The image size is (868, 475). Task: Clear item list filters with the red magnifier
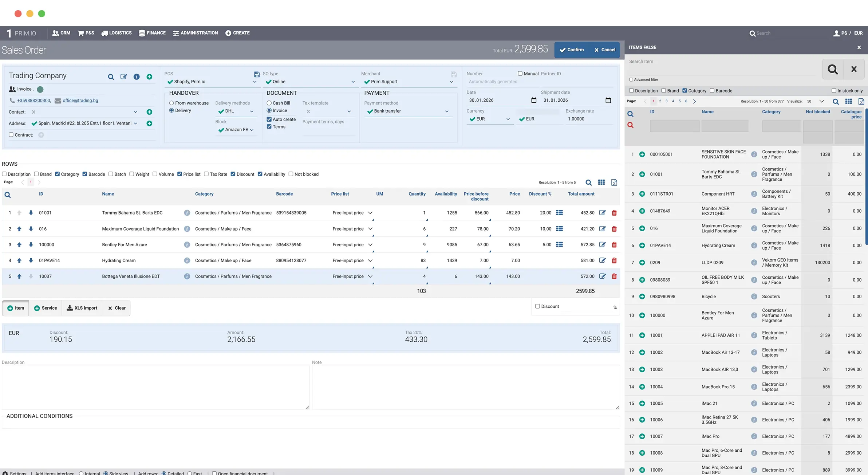coord(630,125)
